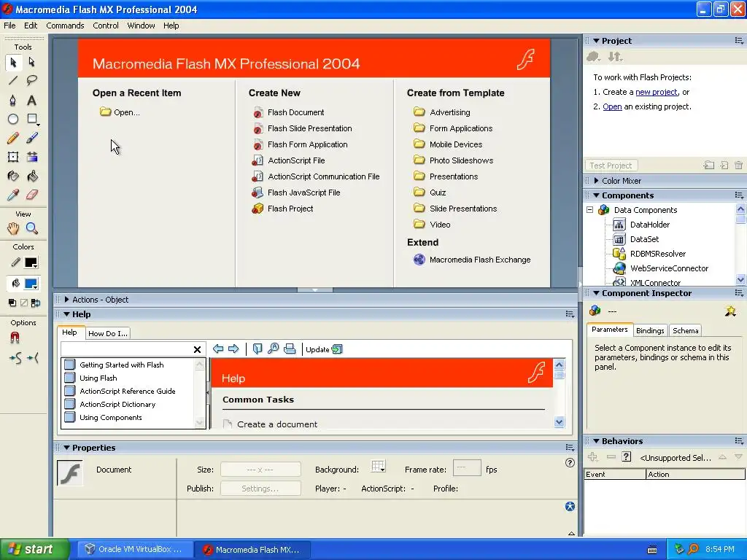Click the No Color button
The height and width of the screenshot is (560, 747).
24,303
